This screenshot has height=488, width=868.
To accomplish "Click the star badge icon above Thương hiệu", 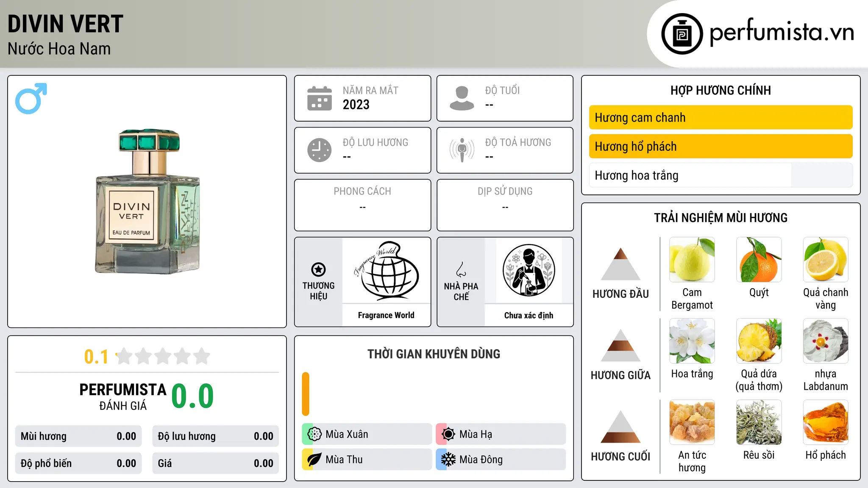I will coord(318,269).
